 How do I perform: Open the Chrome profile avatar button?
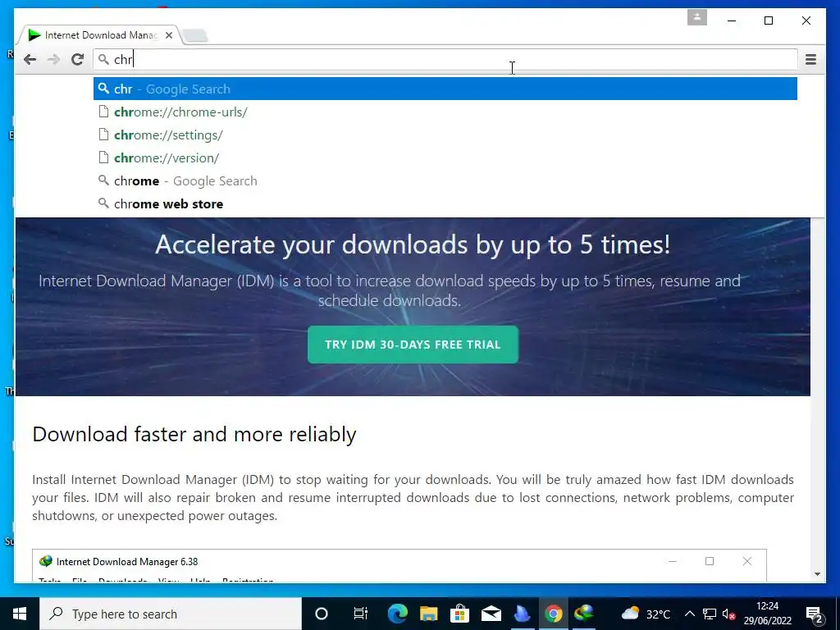pos(697,18)
